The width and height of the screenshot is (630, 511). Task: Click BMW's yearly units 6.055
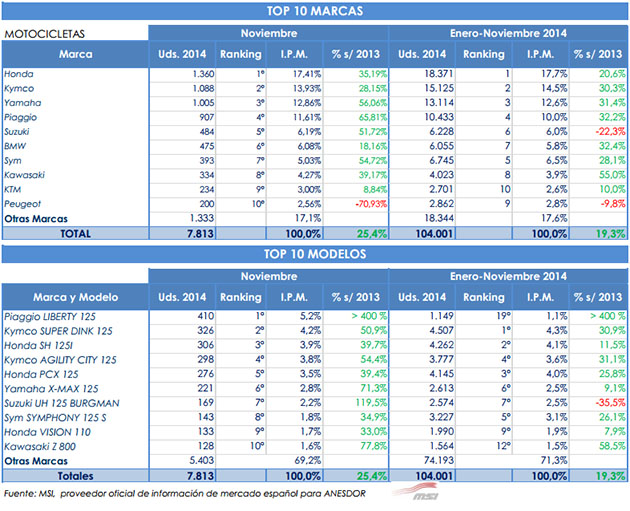pos(442,146)
